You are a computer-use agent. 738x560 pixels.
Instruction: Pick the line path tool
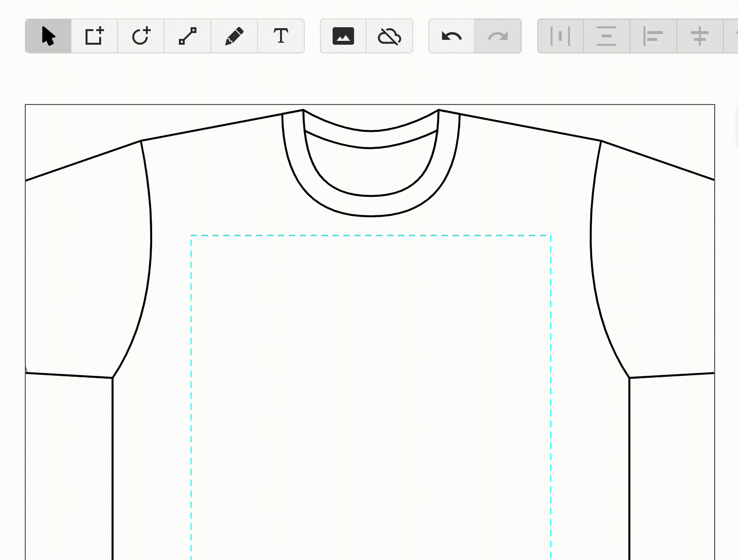click(x=188, y=36)
